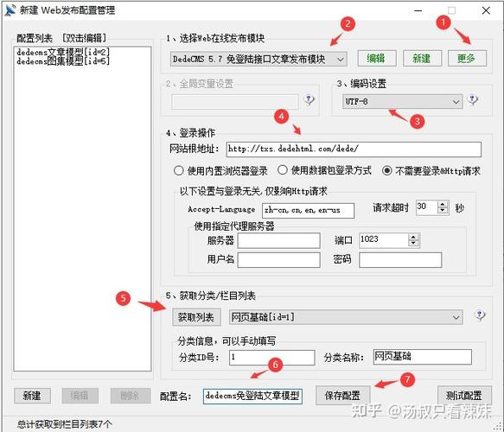Click the app icon in the title bar

pyautogui.click(x=10, y=10)
